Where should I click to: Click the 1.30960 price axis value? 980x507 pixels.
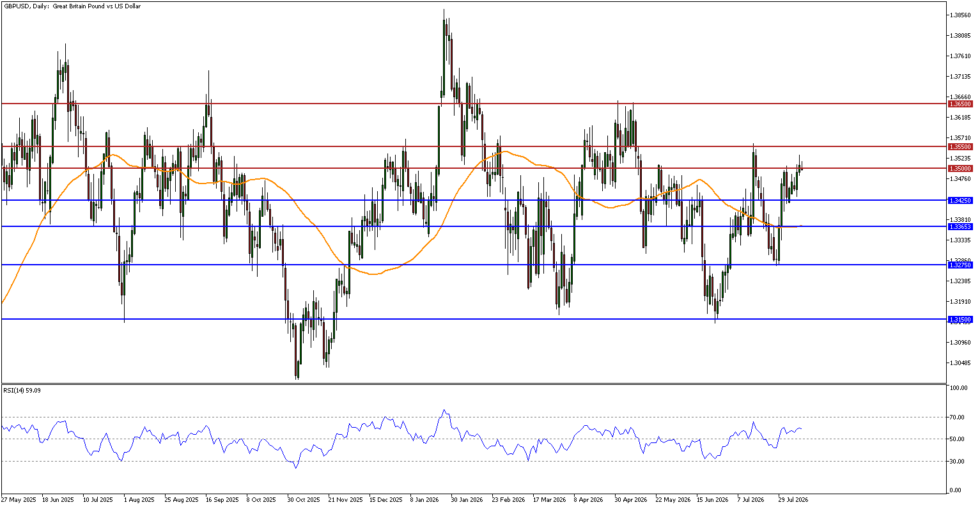point(961,342)
